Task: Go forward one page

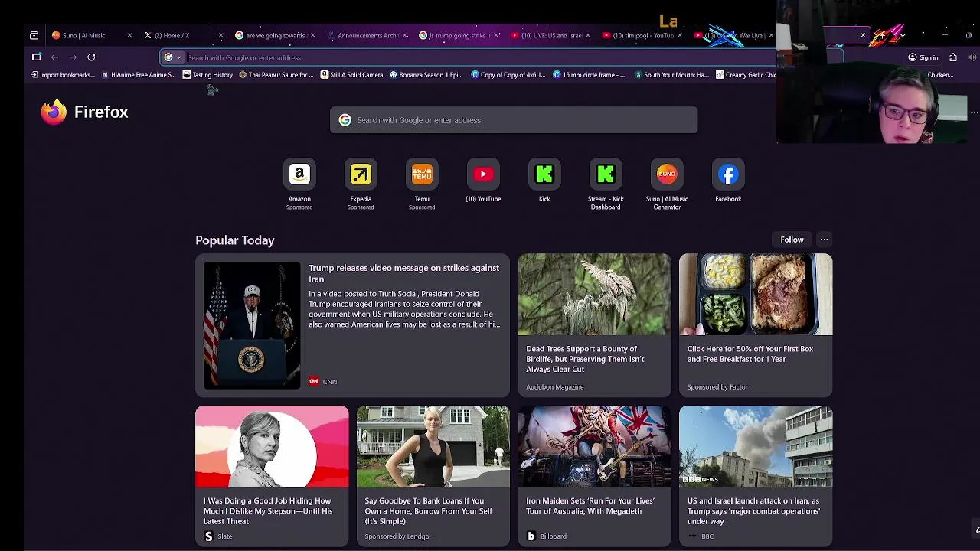Action: coord(73,57)
